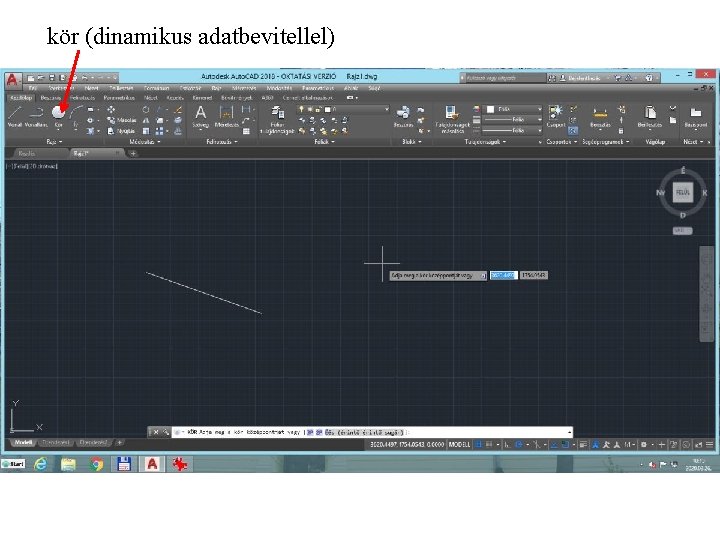This screenshot has width=720, height=540.
Task: Switch to the Parametrikus ribbon tab
Action: [119, 98]
